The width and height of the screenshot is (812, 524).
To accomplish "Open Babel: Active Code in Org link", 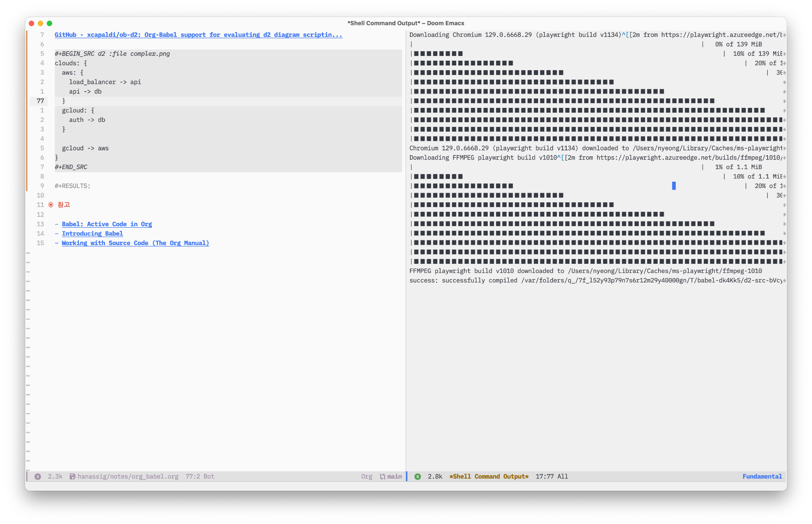I will 107,224.
